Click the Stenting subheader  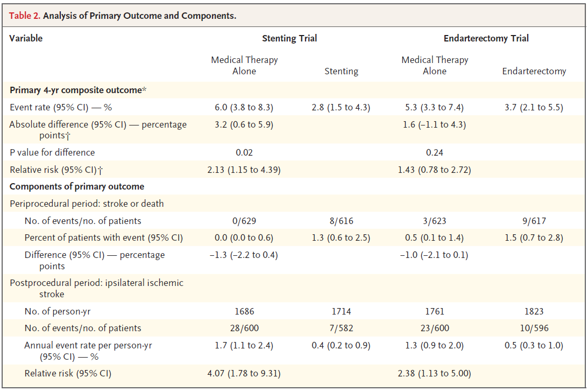341,71
